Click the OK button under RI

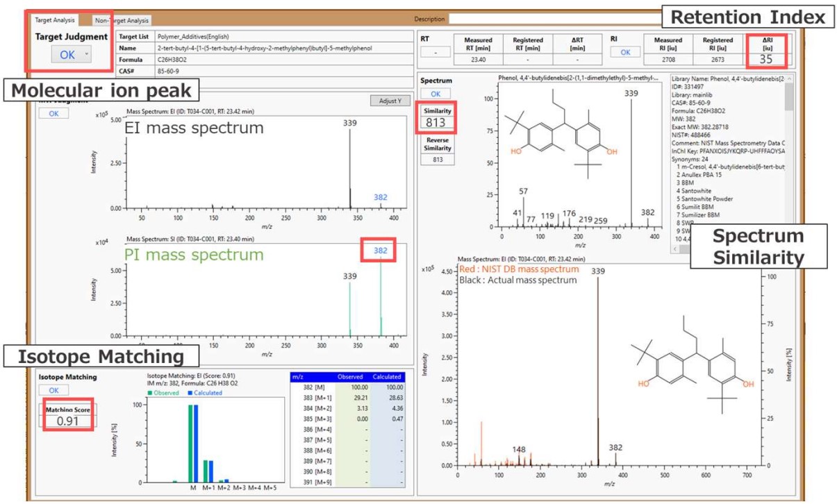pyautogui.click(x=625, y=52)
